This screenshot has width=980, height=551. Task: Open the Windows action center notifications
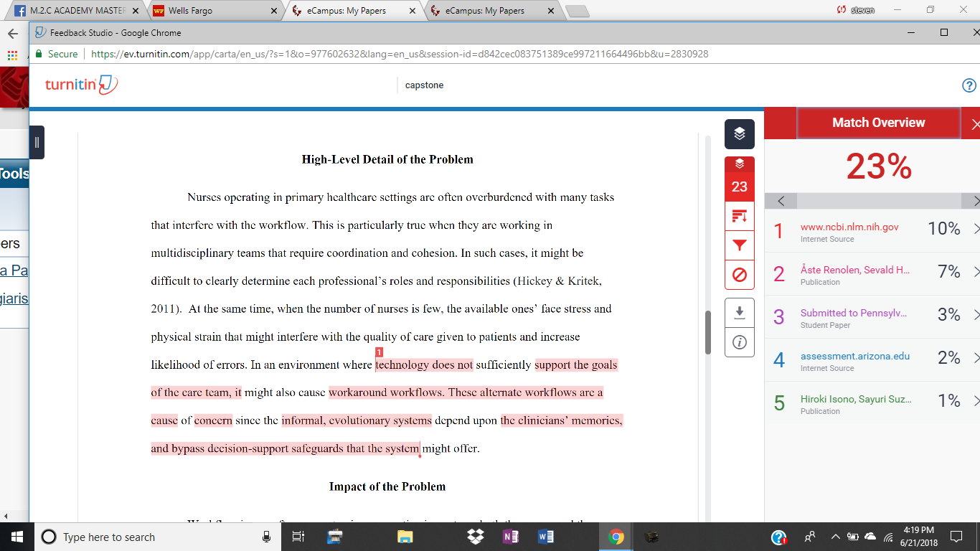(956, 537)
